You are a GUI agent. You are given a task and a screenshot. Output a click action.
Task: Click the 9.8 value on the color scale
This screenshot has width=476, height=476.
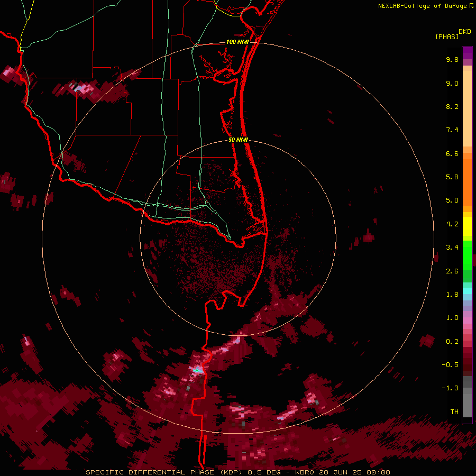click(452, 59)
